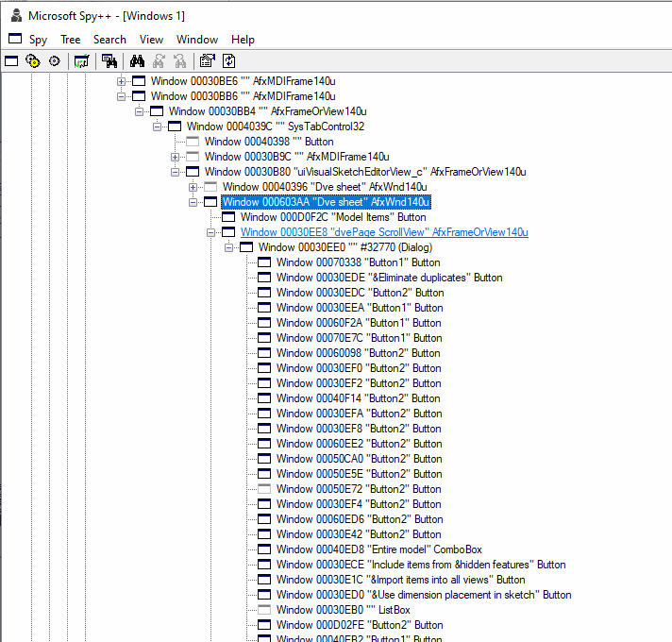Select row Window 00030EDC "Button2" Button
672x642 pixels.
pyautogui.click(x=360, y=293)
